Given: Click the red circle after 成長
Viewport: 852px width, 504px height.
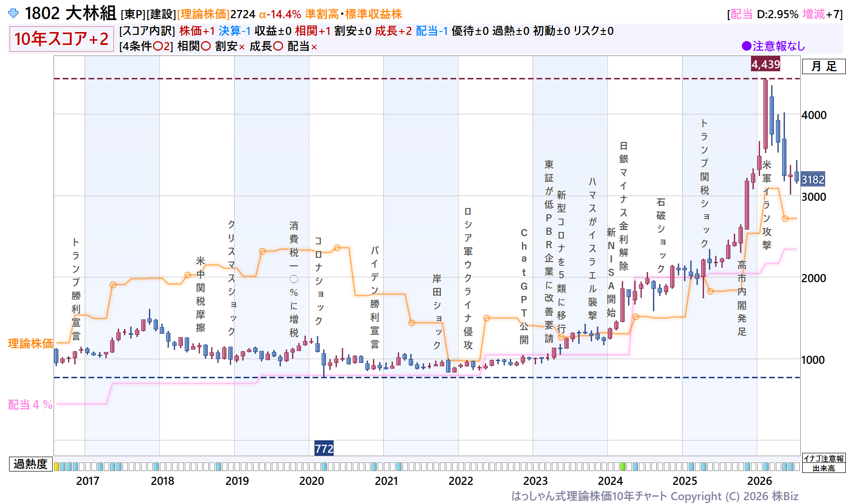Looking at the screenshot, I should coord(278,46).
